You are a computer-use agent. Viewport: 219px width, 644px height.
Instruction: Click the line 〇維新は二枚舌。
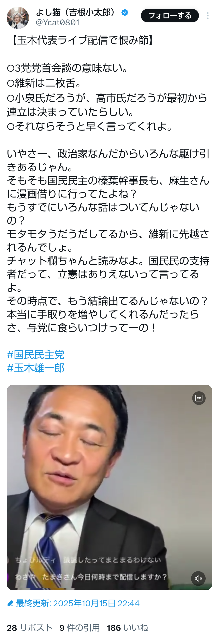pos(44,83)
